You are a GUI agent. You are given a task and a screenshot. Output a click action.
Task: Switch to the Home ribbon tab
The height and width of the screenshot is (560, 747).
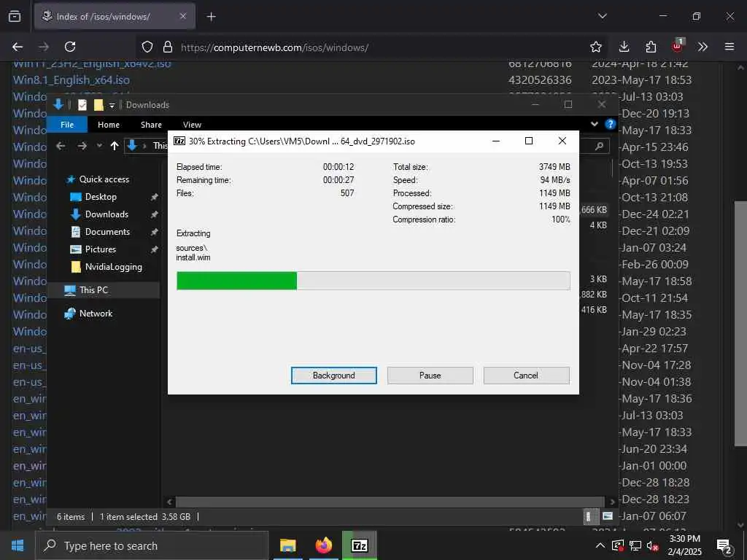[x=109, y=124]
